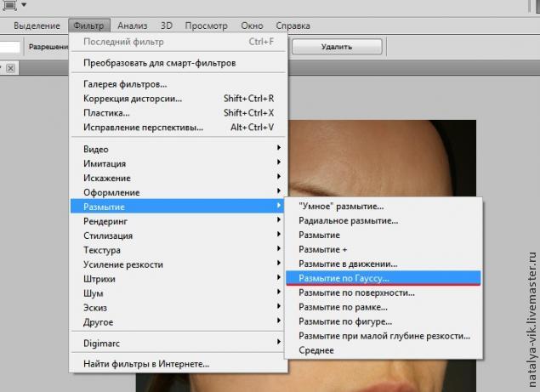540x392 pixels.
Task: Expand the Видео submenu
Action: pos(179,149)
